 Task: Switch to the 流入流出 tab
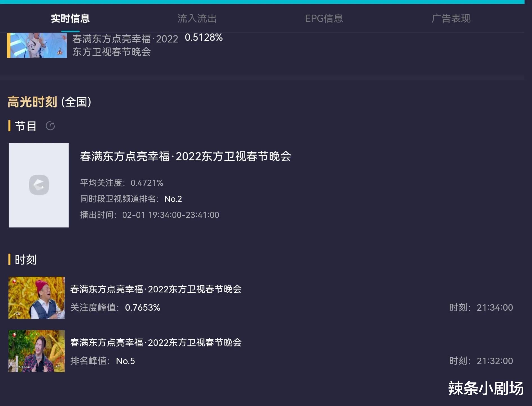[x=197, y=19]
